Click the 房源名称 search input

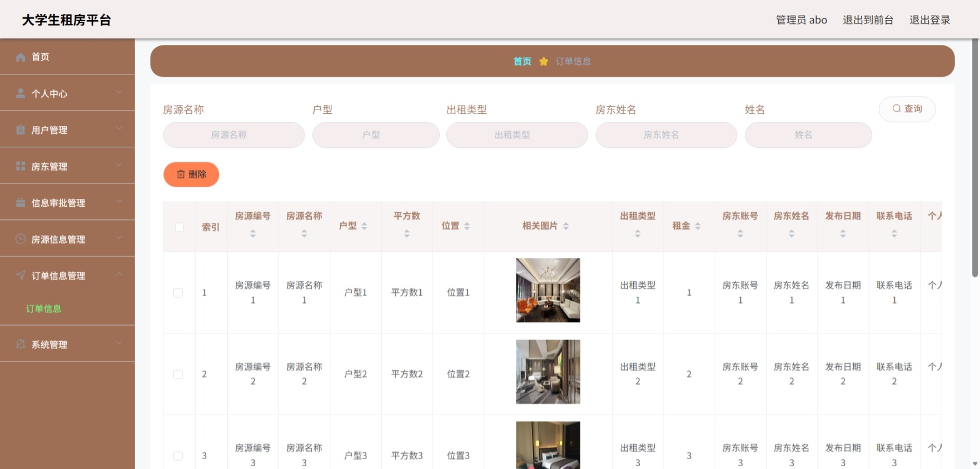(x=234, y=135)
